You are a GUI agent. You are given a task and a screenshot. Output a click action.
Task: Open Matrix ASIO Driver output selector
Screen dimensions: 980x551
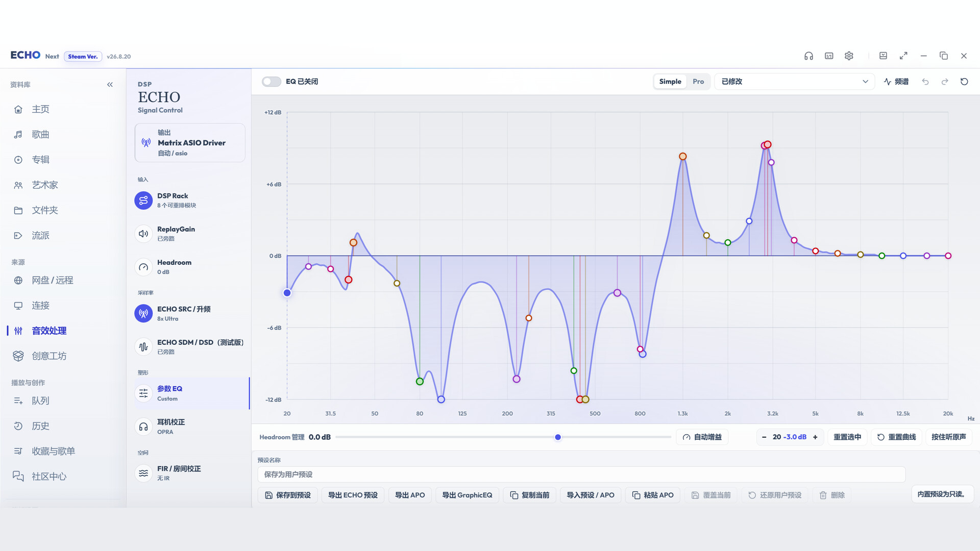(190, 143)
